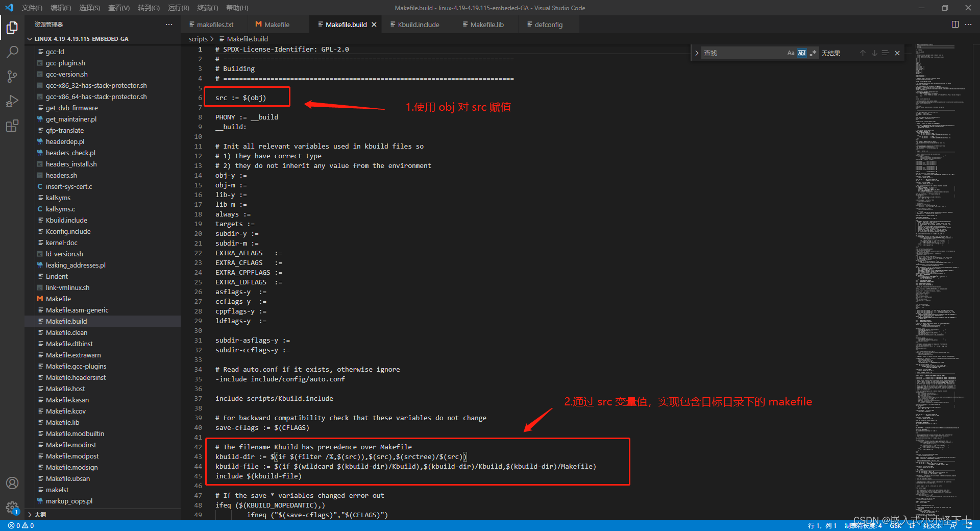This screenshot has width=980, height=531.
Task: Toggle find in selection
Action: pyautogui.click(x=886, y=53)
